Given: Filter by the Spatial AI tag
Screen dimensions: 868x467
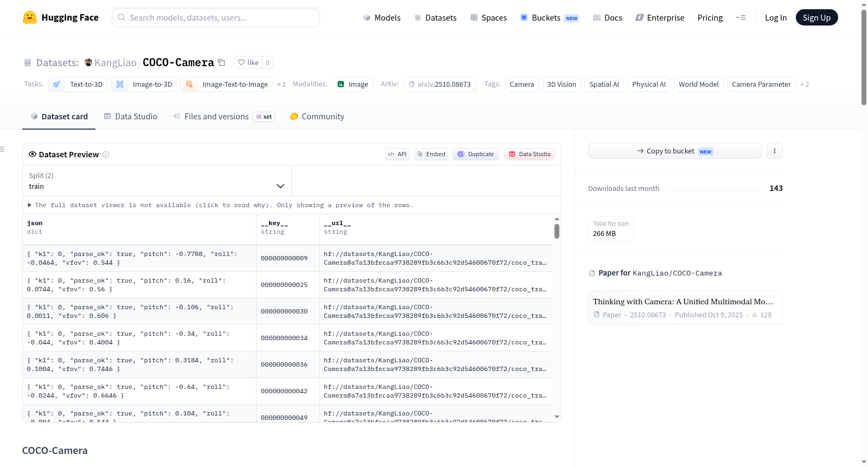Looking at the screenshot, I should [x=604, y=84].
